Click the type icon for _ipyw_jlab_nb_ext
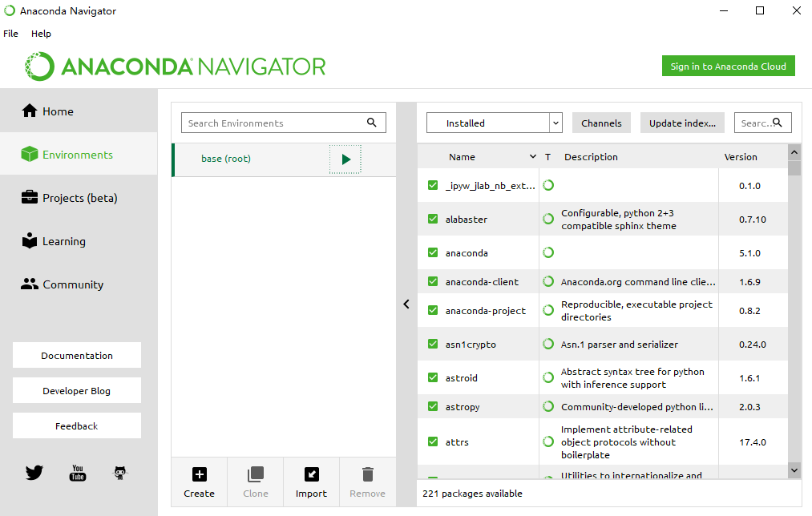812x516 pixels. point(548,185)
